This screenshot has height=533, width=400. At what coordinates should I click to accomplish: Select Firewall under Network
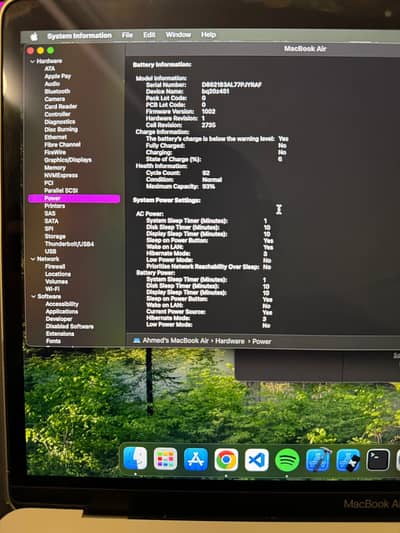coord(55,266)
